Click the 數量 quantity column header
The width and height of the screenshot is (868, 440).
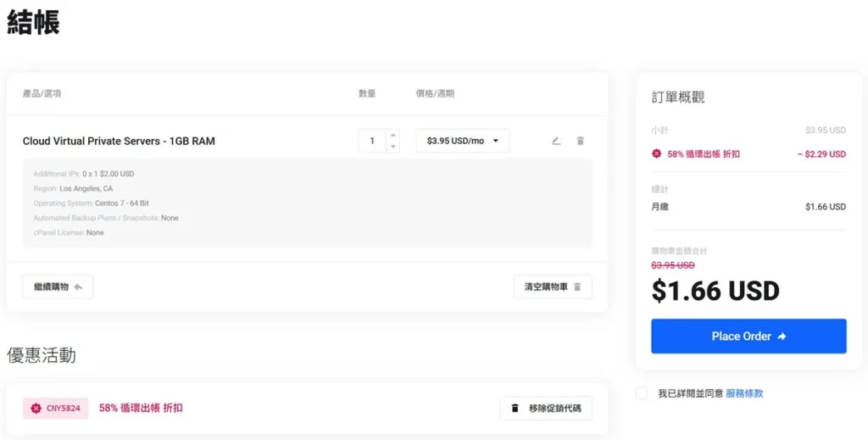pos(367,94)
